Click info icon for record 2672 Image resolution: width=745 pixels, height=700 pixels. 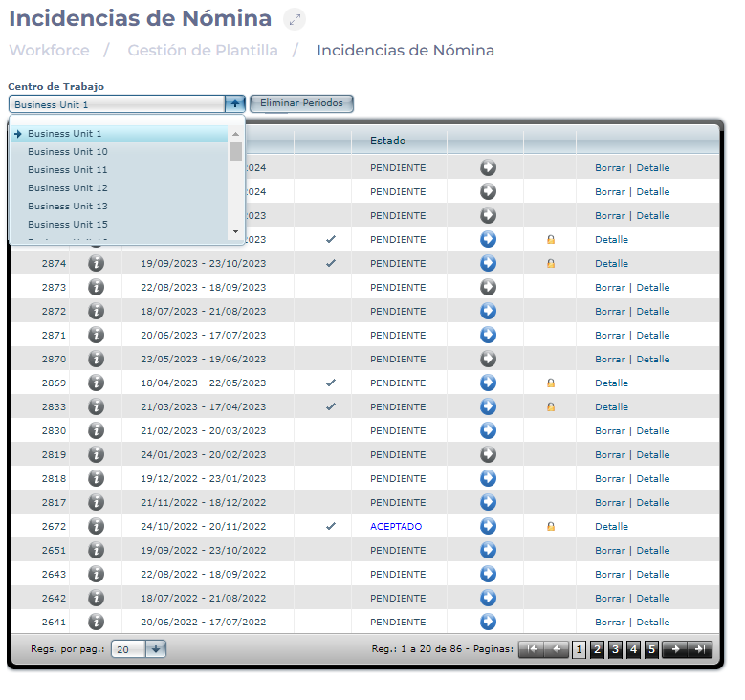tap(96, 526)
